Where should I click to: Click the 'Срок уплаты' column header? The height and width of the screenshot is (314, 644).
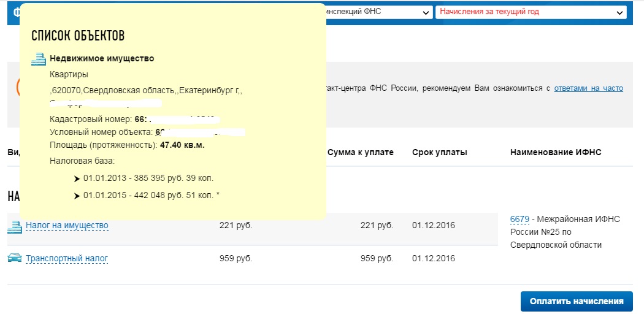click(440, 153)
